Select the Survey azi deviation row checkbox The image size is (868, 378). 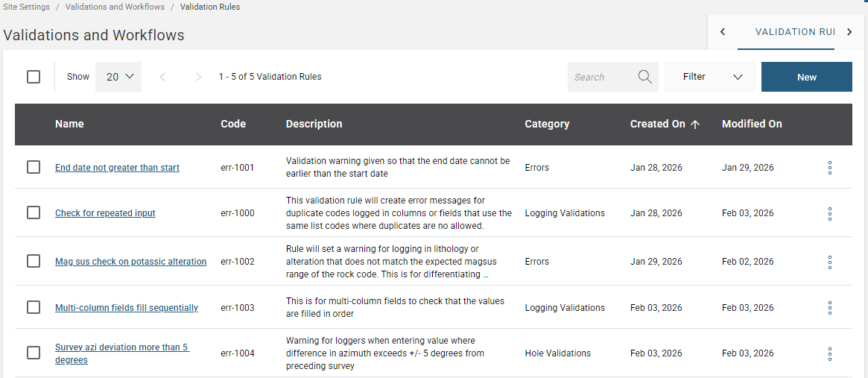tap(34, 353)
